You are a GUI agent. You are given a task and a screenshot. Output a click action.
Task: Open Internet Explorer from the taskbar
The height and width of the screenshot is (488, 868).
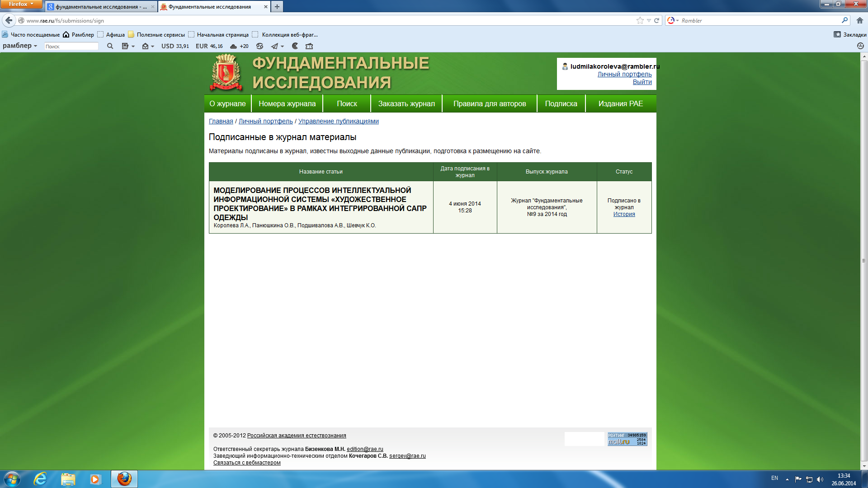(x=40, y=479)
